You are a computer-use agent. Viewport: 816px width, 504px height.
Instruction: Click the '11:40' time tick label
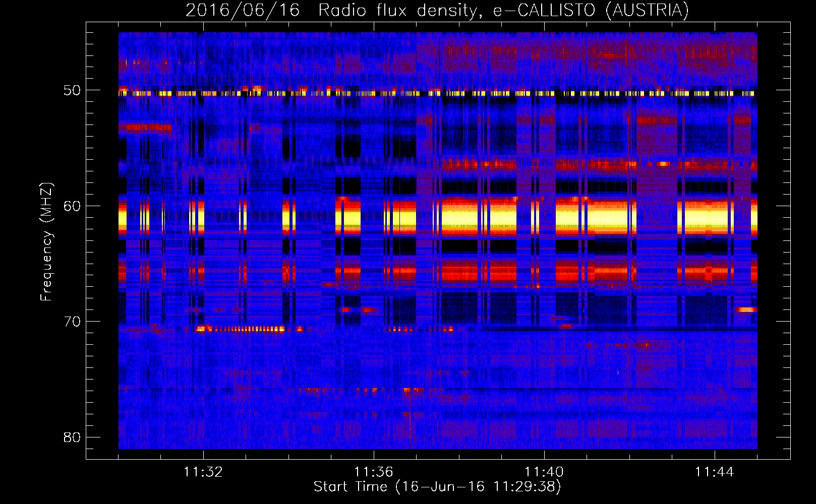544,472
